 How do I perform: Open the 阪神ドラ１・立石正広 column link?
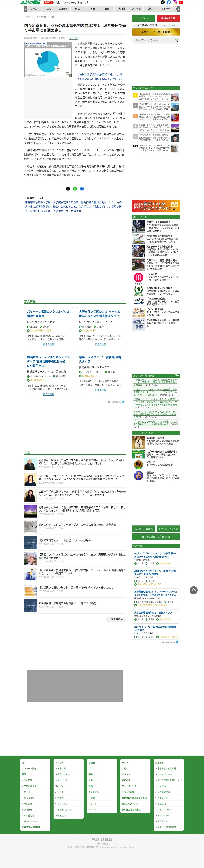pos(155,392)
